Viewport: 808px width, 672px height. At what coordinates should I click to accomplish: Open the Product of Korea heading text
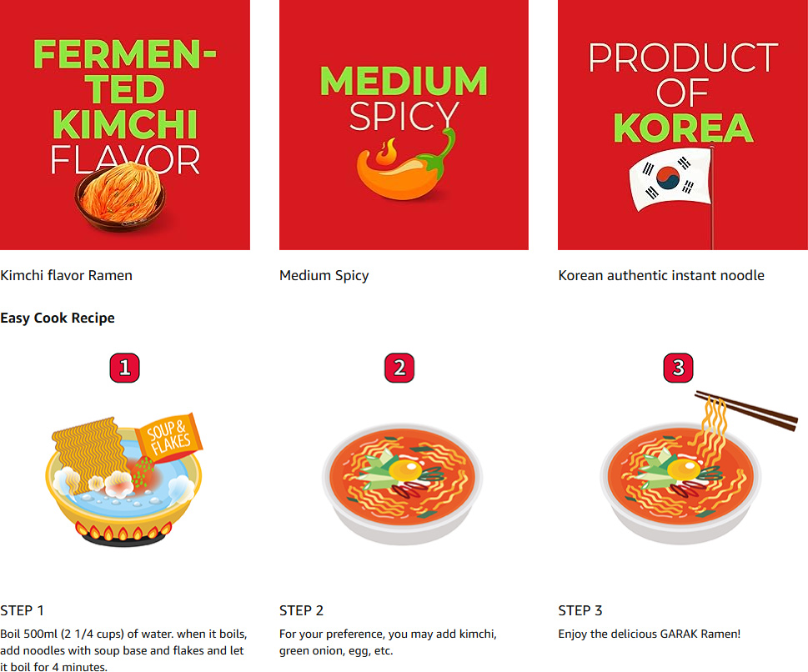pos(683,93)
